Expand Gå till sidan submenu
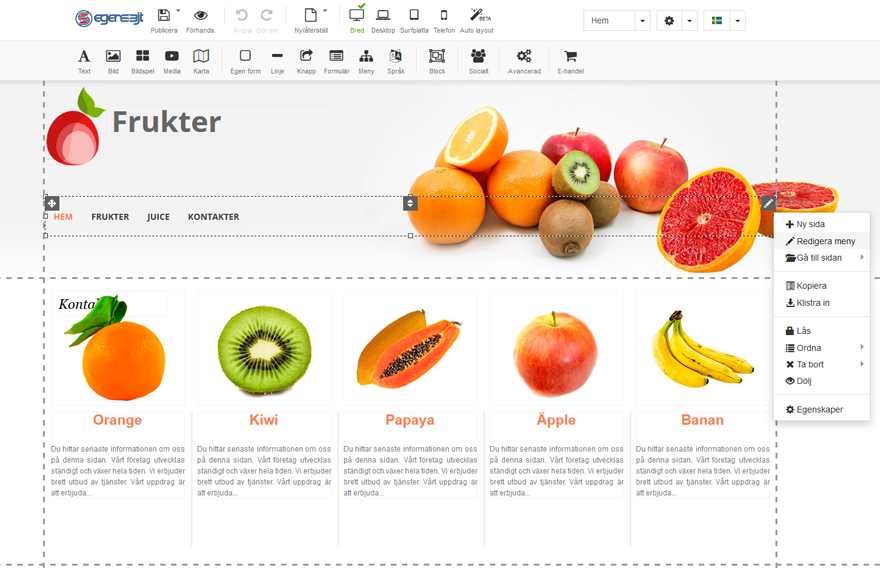Image resolution: width=880 pixels, height=572 pixels. (822, 258)
